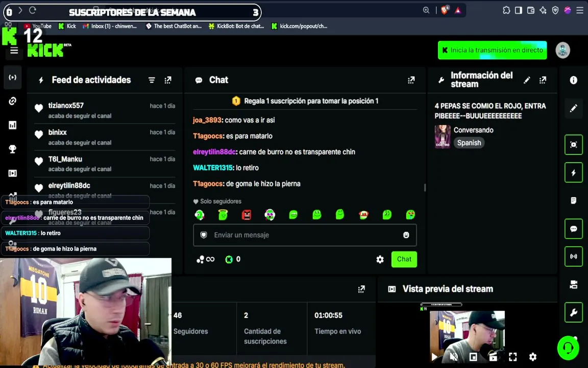Open chat settings gear icon
This screenshot has height=368, width=588.
[x=380, y=260]
